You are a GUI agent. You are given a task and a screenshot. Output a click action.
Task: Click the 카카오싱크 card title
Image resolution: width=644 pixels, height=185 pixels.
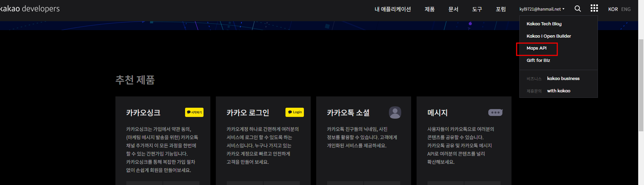143,113
